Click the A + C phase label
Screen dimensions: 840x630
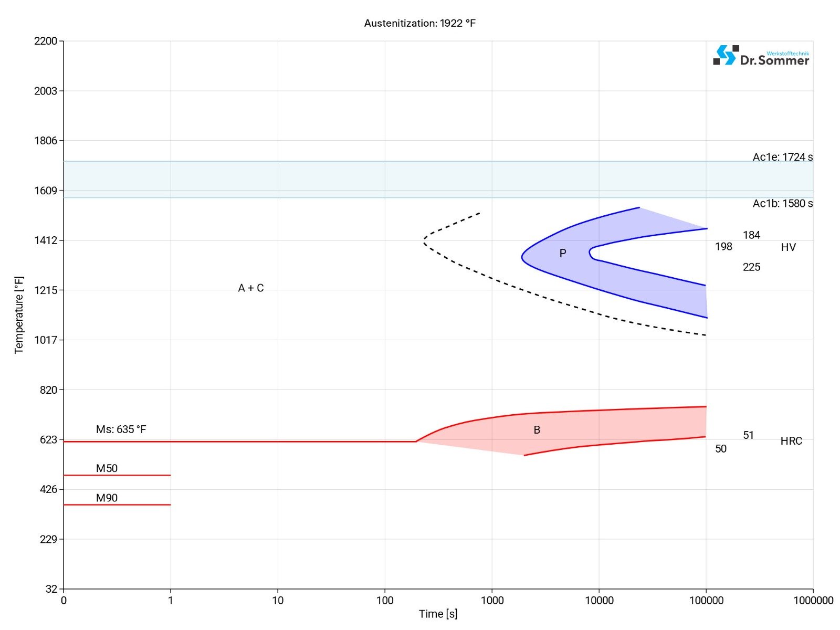(252, 288)
